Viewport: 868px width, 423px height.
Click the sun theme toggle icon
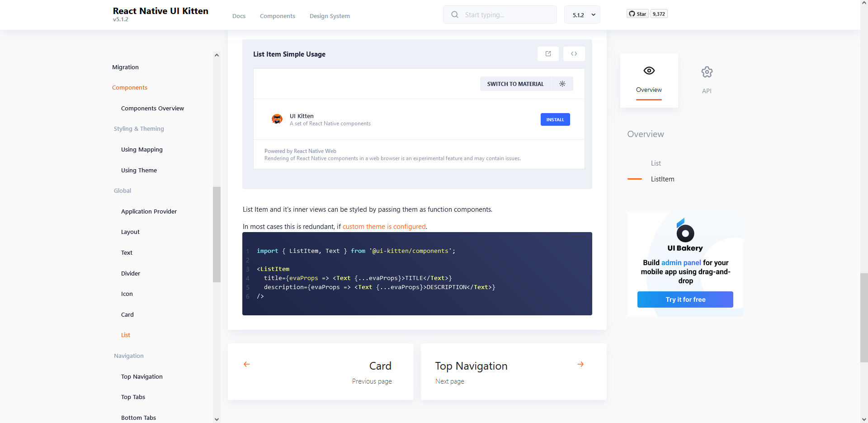point(562,84)
